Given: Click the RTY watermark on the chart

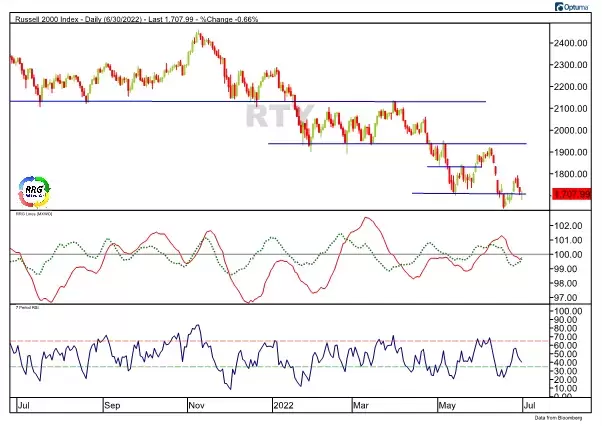Looking at the screenshot, I should pos(270,117).
